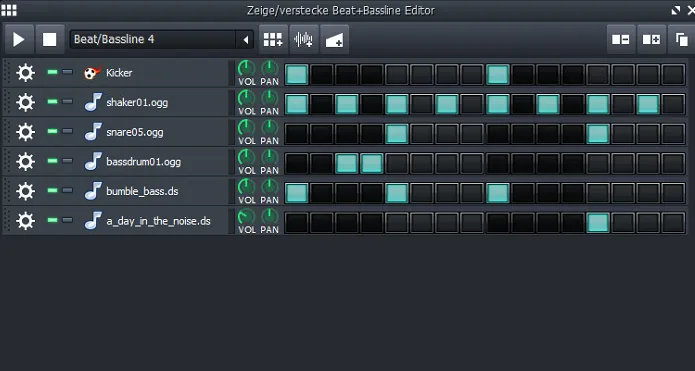Toggle the active third step of bassdrum01.ogg row
This screenshot has width=695, height=371.
tap(347, 163)
